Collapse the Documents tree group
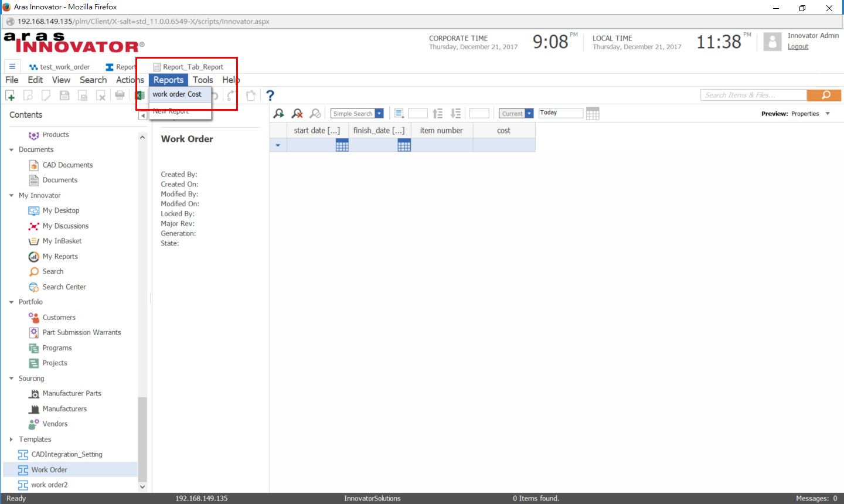 click(x=11, y=150)
